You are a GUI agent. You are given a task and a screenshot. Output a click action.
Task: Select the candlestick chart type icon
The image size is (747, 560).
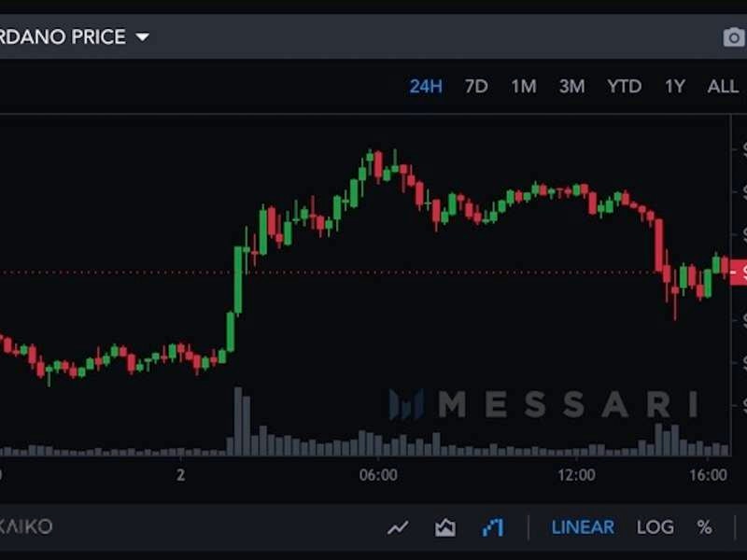tap(493, 527)
